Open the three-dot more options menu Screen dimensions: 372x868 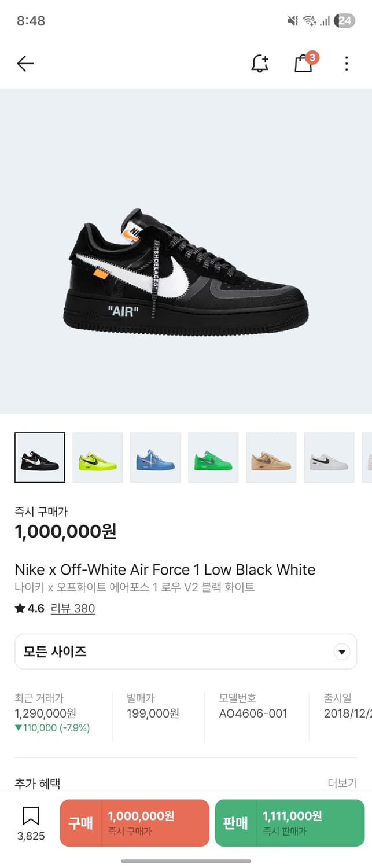coord(347,64)
